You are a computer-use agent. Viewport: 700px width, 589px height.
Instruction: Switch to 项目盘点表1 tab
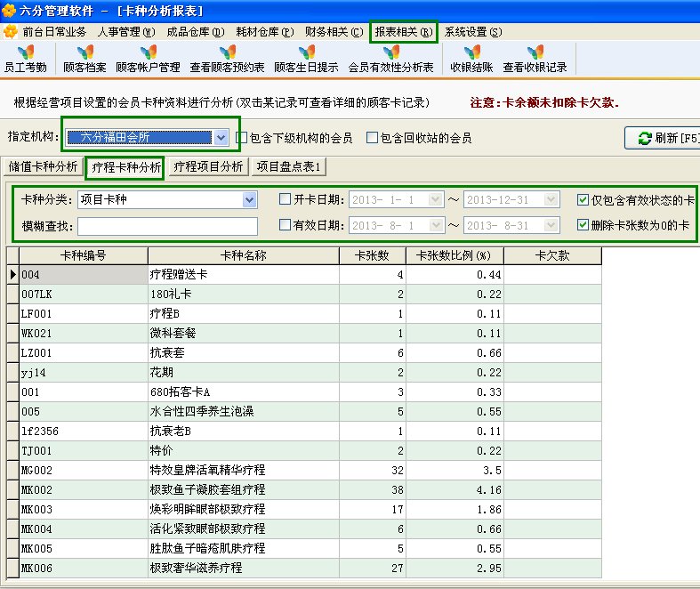click(289, 167)
